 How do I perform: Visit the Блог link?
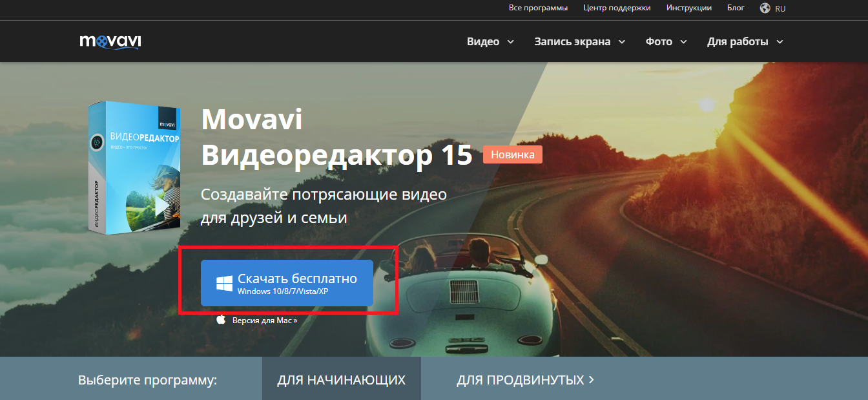tap(736, 8)
